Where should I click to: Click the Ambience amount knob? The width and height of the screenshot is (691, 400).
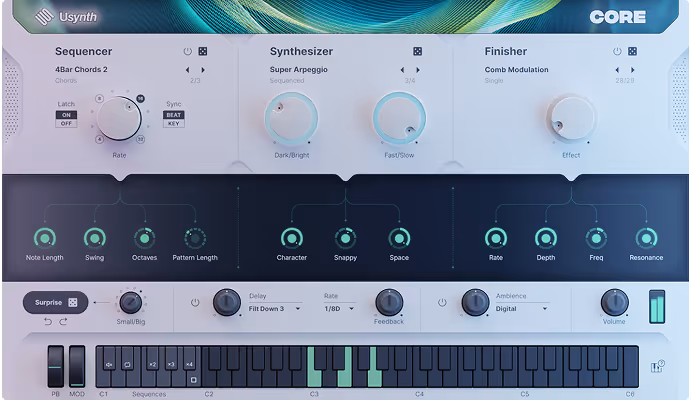coord(475,302)
